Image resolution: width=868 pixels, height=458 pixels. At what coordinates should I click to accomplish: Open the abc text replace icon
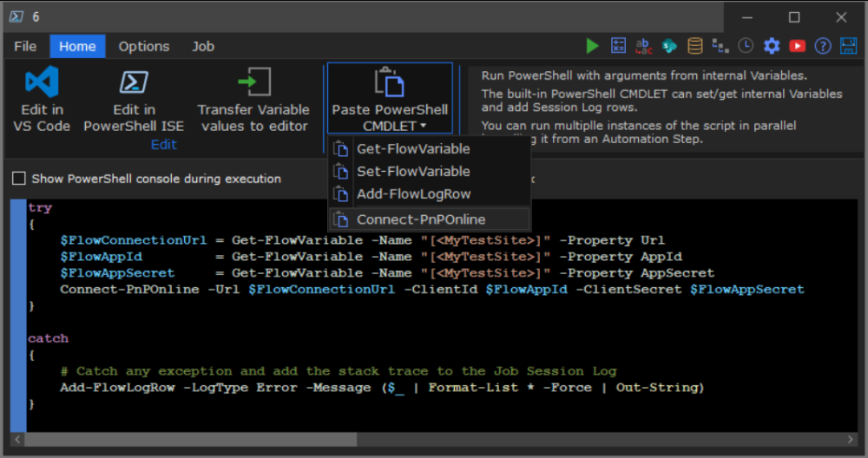(x=644, y=46)
